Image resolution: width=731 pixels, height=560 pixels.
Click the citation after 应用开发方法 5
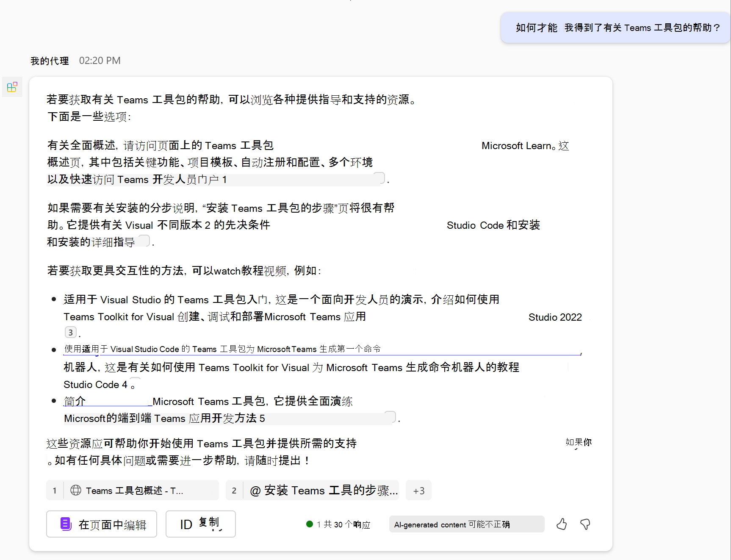(x=390, y=417)
